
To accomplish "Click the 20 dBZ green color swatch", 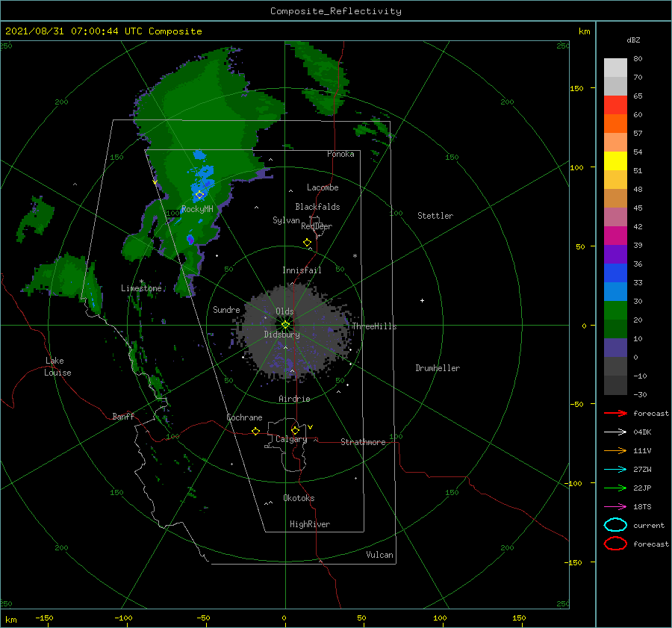I will point(615,310).
